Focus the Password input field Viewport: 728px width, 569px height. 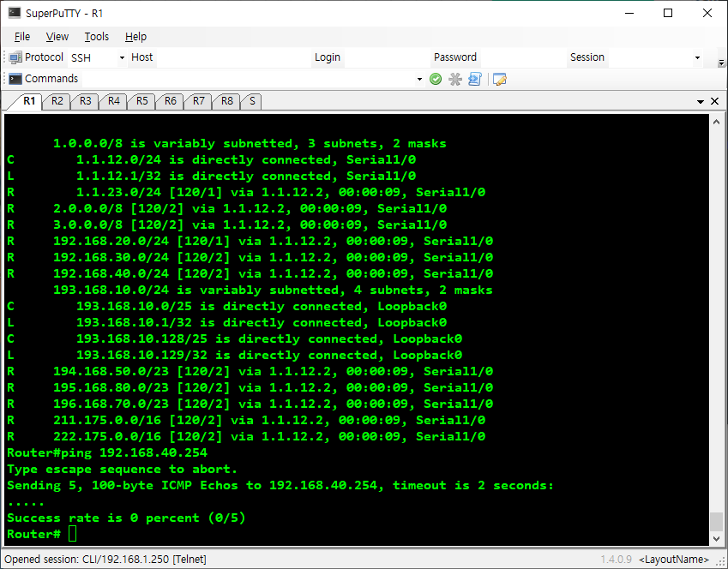click(x=522, y=57)
